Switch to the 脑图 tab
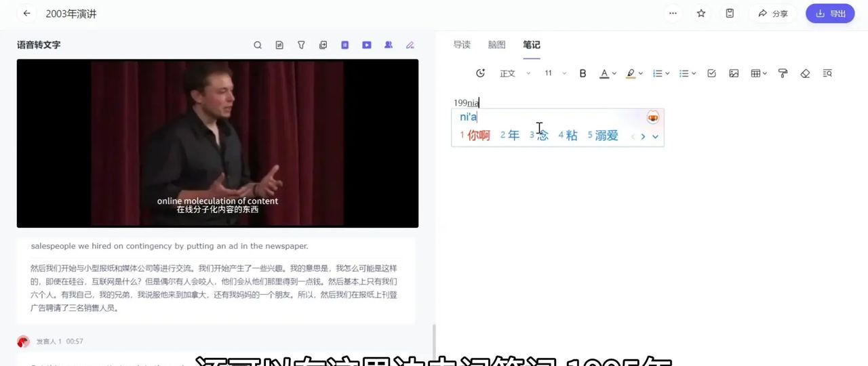868x366 pixels. point(497,45)
